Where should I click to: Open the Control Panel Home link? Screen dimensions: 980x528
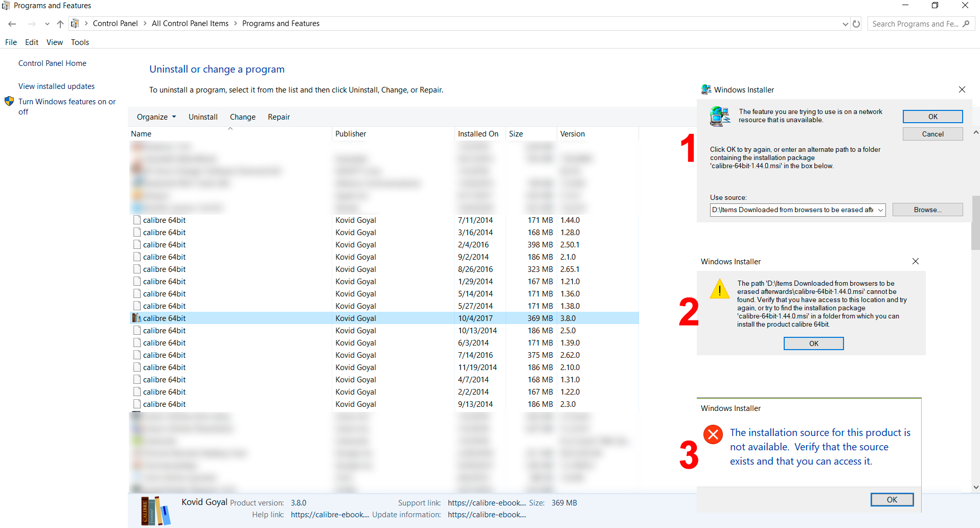point(52,63)
